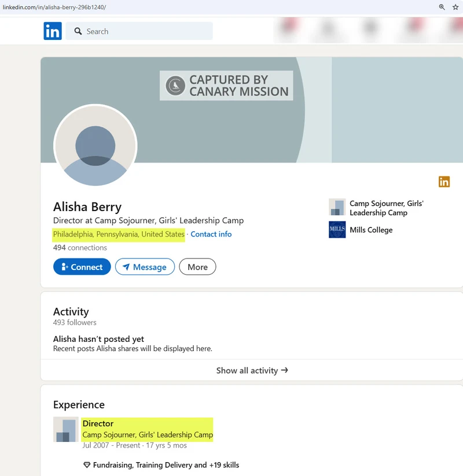Click the search magnifier icon
Image resolution: width=463 pixels, height=476 pixels.
78,31
